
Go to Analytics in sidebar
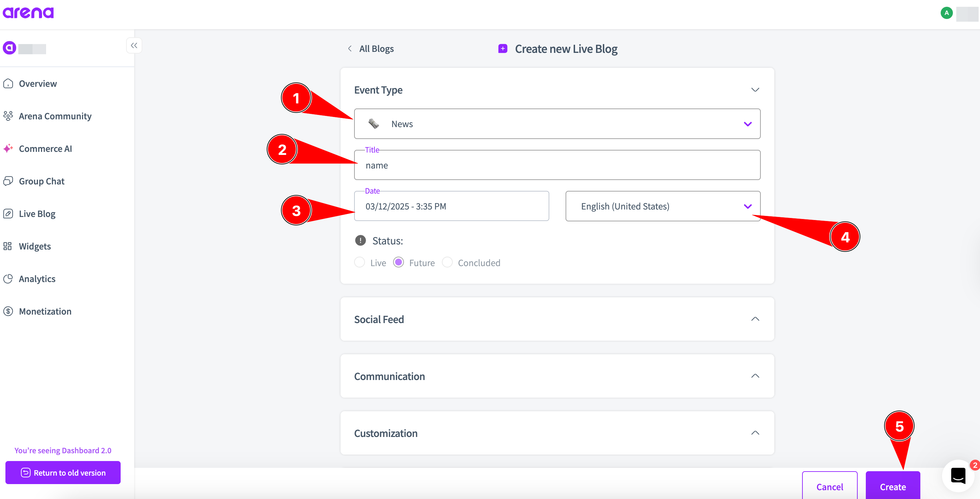coord(37,279)
